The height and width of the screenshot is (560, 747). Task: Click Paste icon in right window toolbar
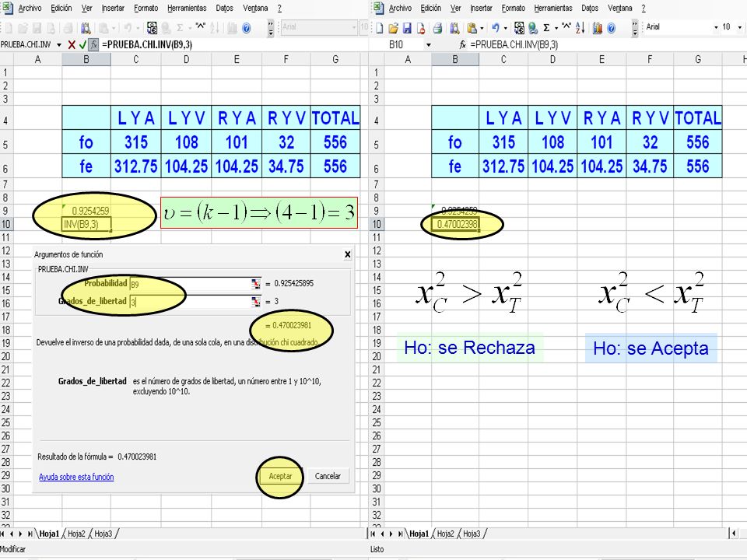472,28
